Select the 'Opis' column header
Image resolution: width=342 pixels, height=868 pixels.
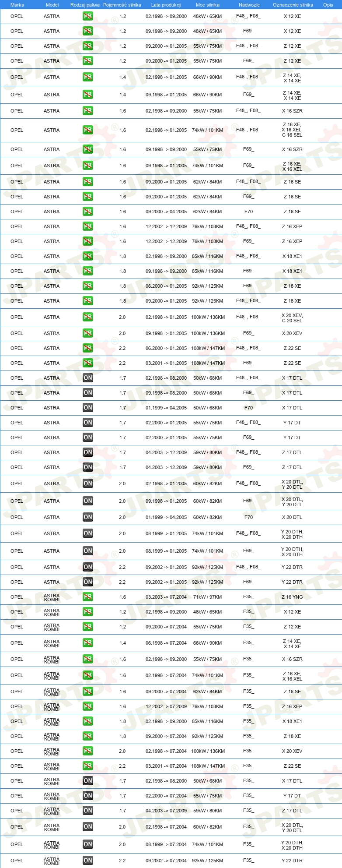point(328,5)
